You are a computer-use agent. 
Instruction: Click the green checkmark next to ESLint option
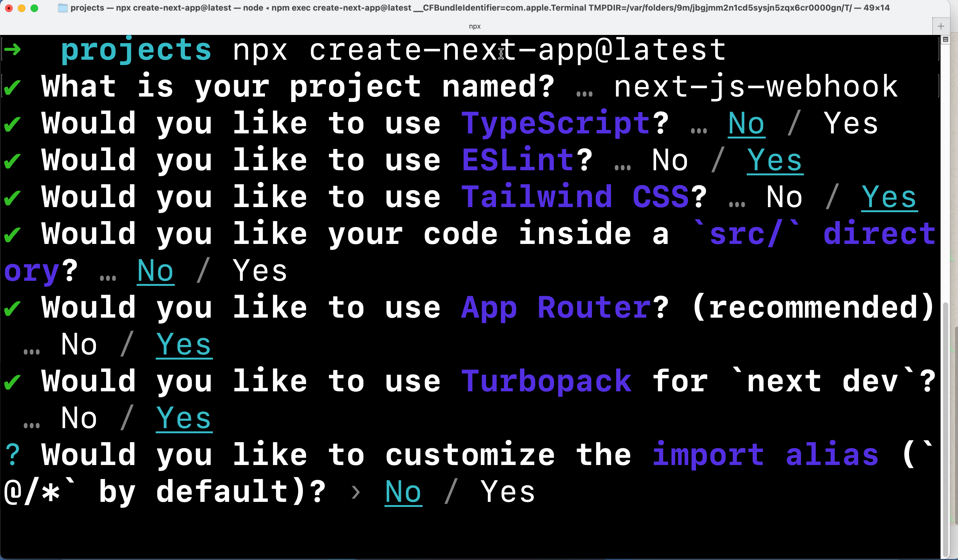14,160
